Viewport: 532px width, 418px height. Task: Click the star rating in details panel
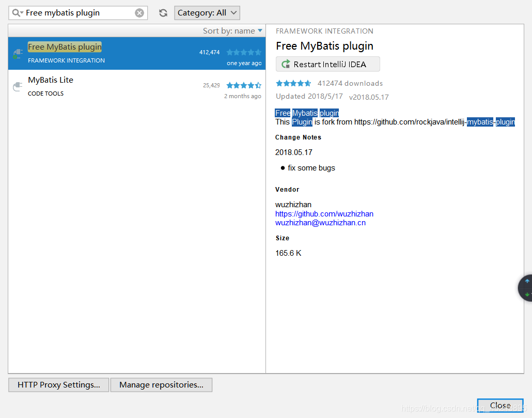click(293, 83)
